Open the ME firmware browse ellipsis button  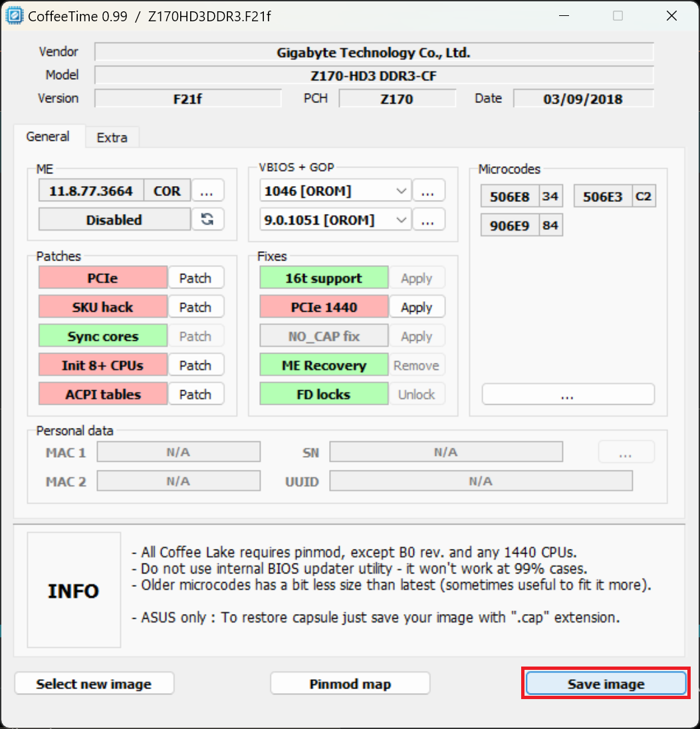coord(207,191)
